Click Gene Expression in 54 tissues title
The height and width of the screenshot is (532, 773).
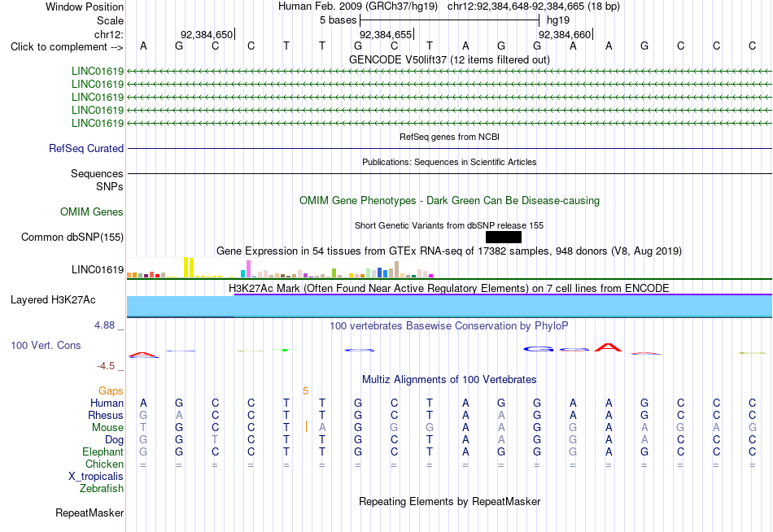[449, 251]
